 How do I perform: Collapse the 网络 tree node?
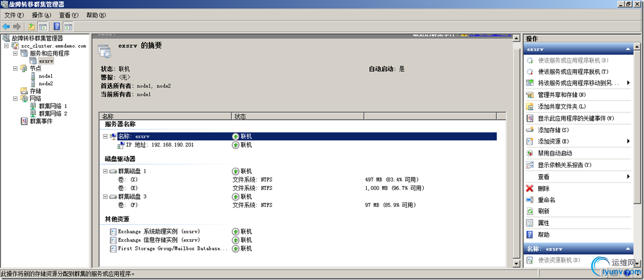15,98
